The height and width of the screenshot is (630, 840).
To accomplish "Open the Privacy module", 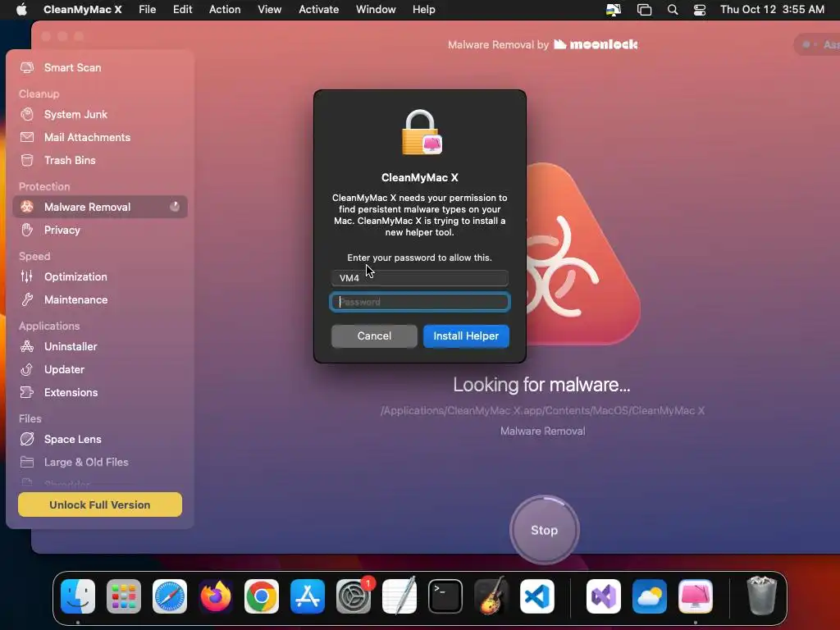I will click(x=99, y=230).
